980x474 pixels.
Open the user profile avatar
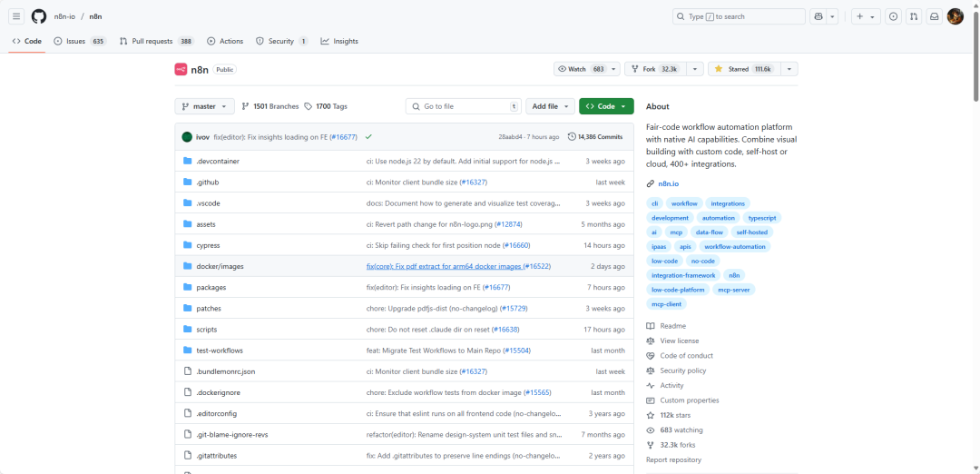[955, 17]
